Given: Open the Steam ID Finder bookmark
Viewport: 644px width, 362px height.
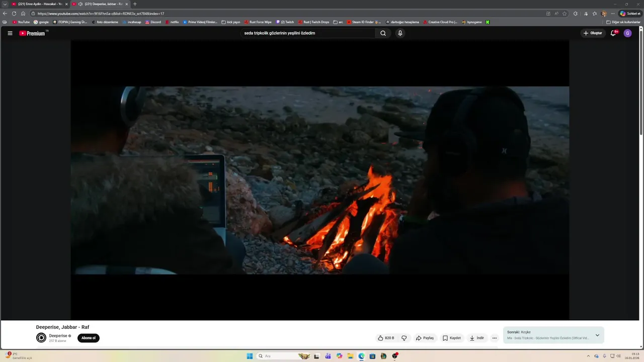Looking at the screenshot, I should [364, 22].
